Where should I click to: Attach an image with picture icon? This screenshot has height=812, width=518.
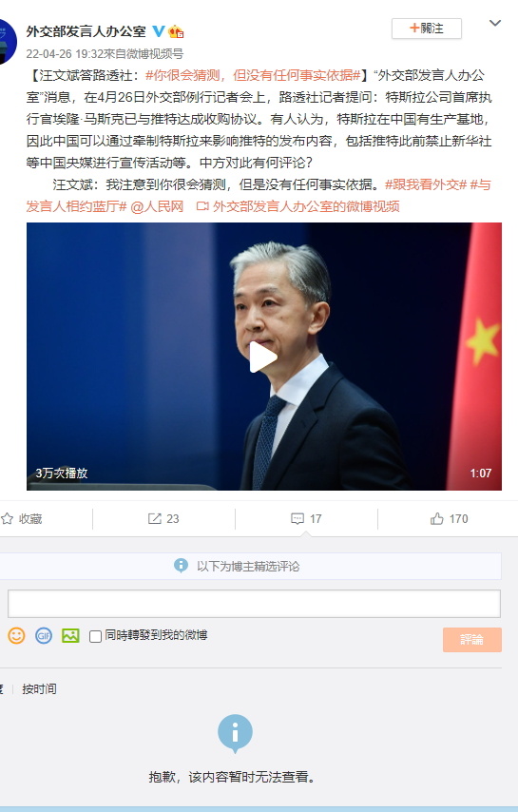click(70, 635)
